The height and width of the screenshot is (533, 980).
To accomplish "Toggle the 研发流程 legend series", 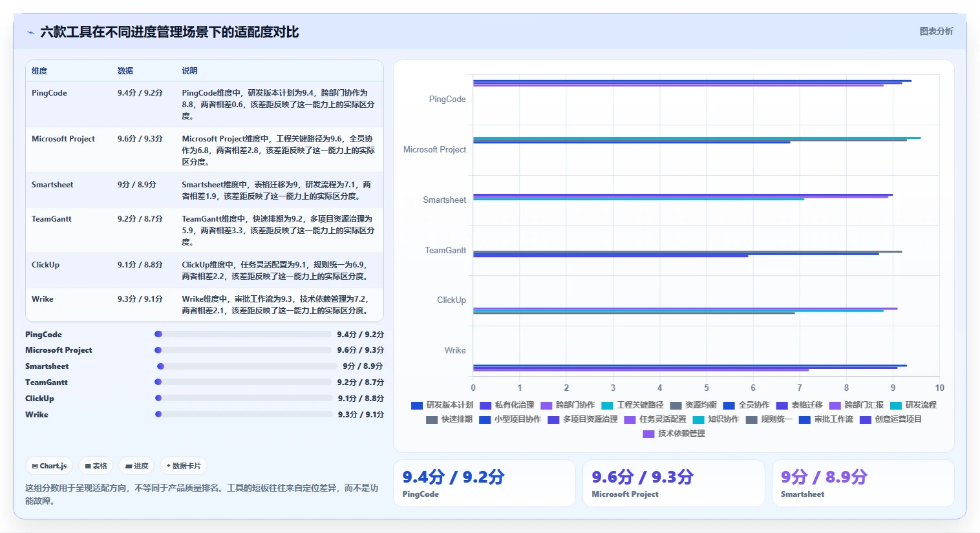I will click(913, 405).
